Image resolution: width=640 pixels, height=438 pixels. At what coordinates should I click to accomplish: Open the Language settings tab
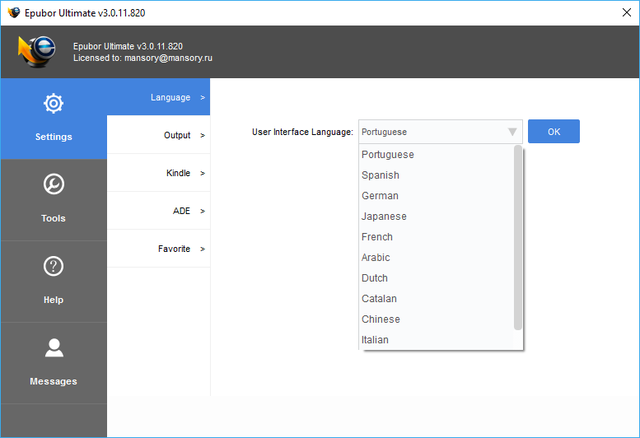click(x=158, y=97)
